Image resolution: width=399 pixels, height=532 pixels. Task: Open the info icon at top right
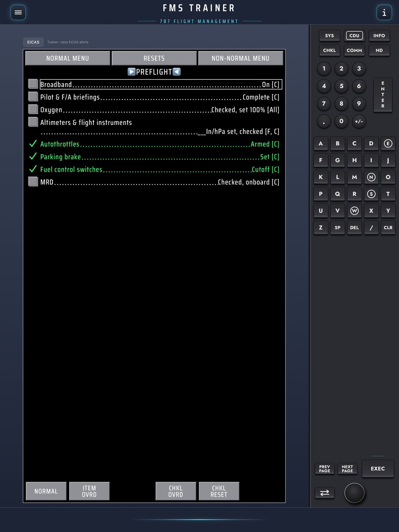[x=384, y=13]
